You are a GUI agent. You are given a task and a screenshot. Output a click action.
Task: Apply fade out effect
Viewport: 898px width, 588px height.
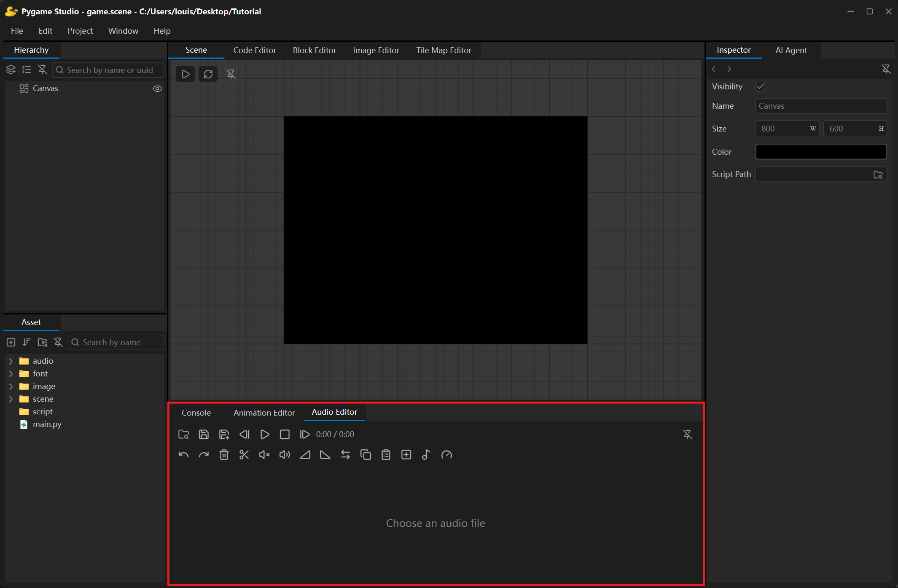click(x=325, y=455)
